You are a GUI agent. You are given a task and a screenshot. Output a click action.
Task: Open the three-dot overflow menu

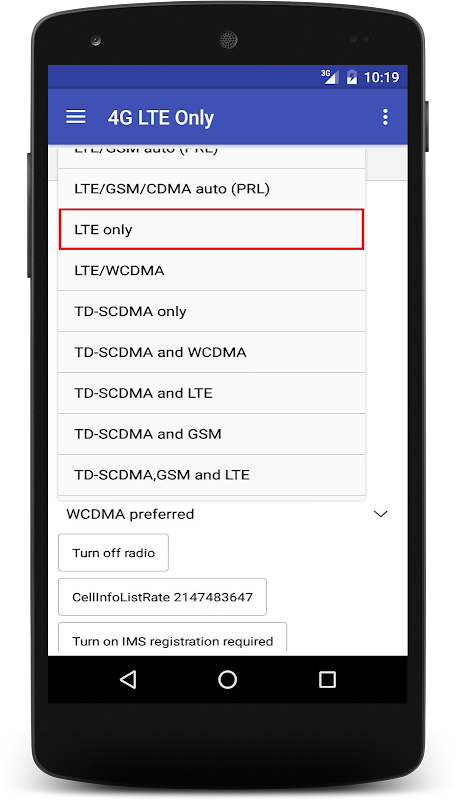pos(385,117)
